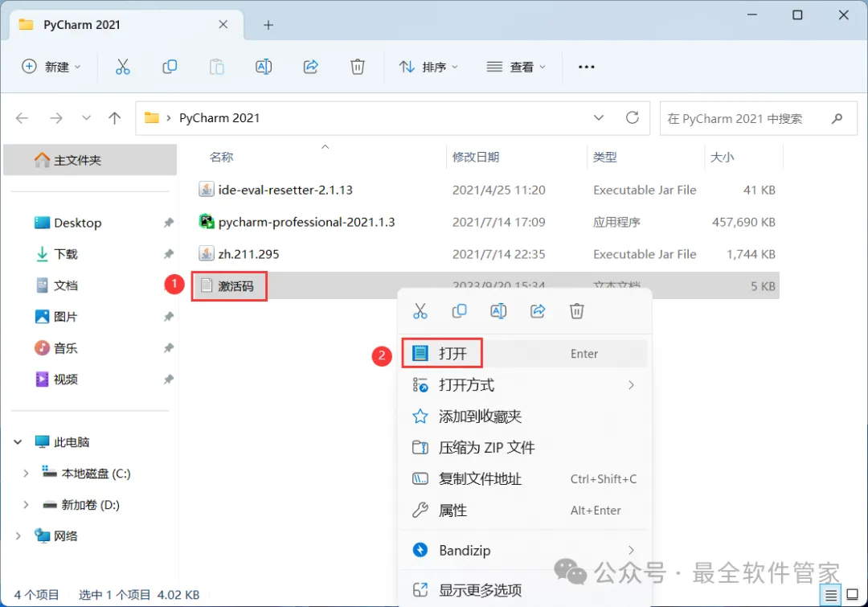The image size is (868, 607).
Task: Click the search magnifier icon
Action: point(837,118)
